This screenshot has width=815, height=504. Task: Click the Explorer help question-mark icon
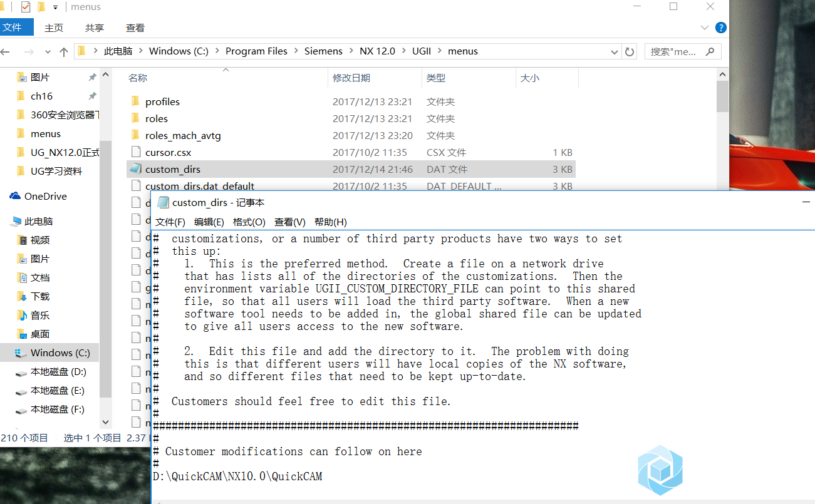[721, 28]
